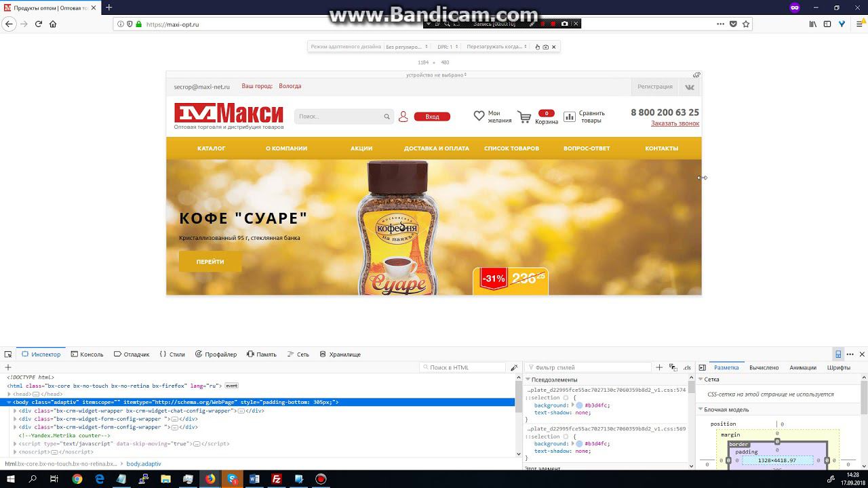Viewport: 868px width, 488px height.
Task: Open a new browser tab
Action: (x=108, y=7)
